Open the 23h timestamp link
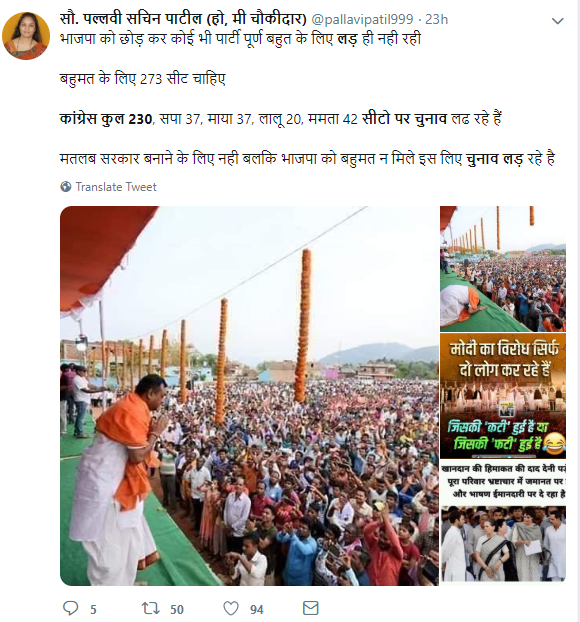580x622 pixels. click(436, 19)
